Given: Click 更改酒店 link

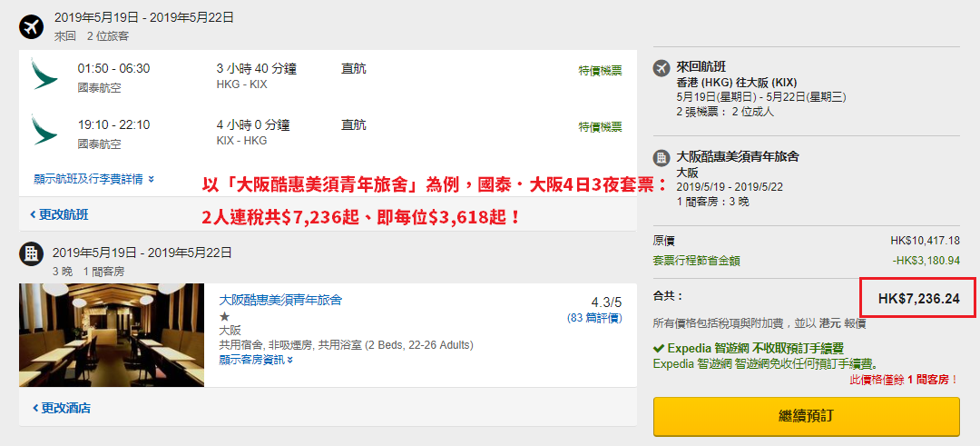Looking at the screenshot, I should [61, 409].
